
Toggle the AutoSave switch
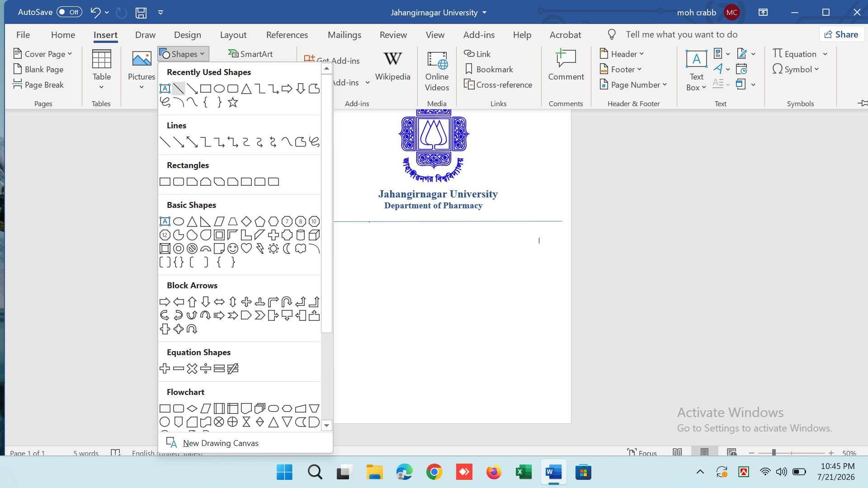[69, 12]
